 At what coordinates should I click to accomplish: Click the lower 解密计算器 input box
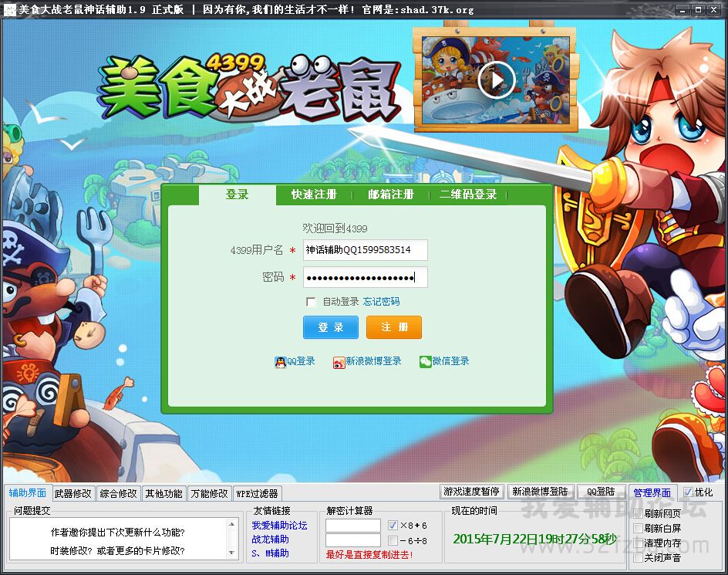pos(353,540)
